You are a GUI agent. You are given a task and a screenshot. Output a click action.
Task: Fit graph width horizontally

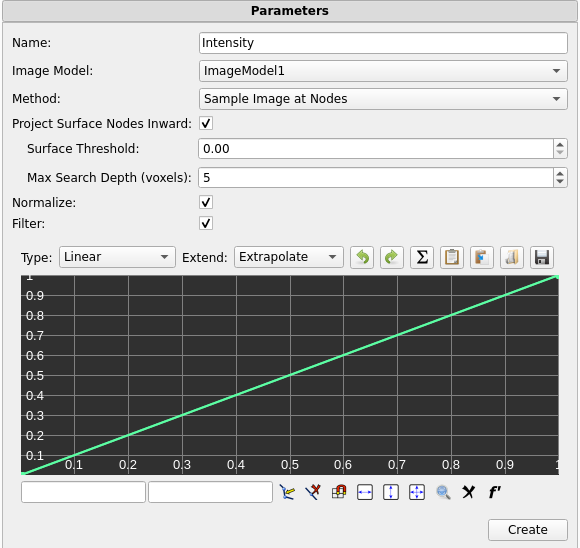coord(365,492)
